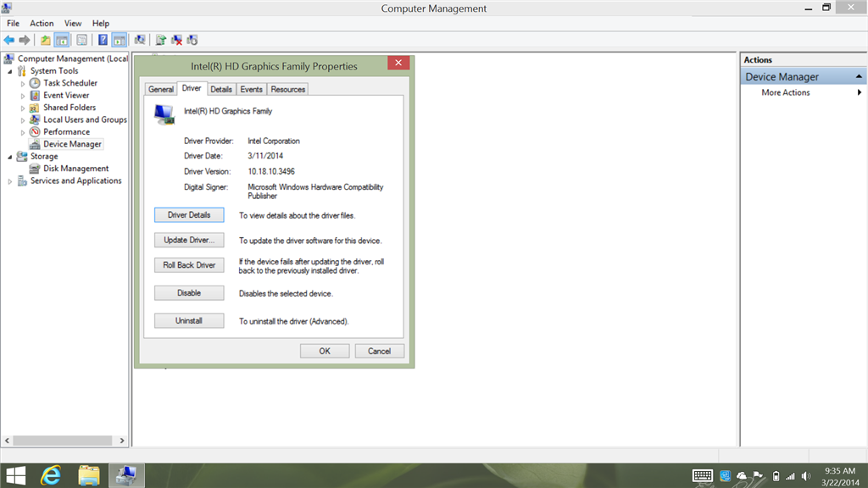Select the Driver tab

pos(192,88)
